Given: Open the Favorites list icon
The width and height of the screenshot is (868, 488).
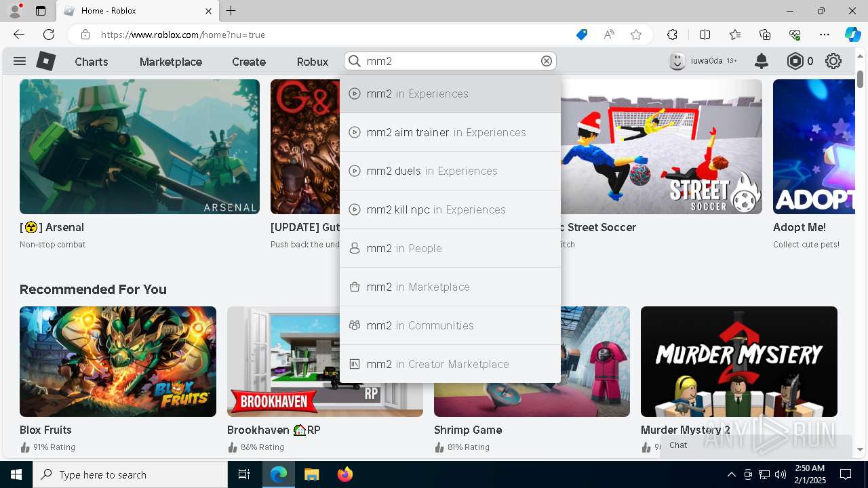Looking at the screenshot, I should point(735,35).
